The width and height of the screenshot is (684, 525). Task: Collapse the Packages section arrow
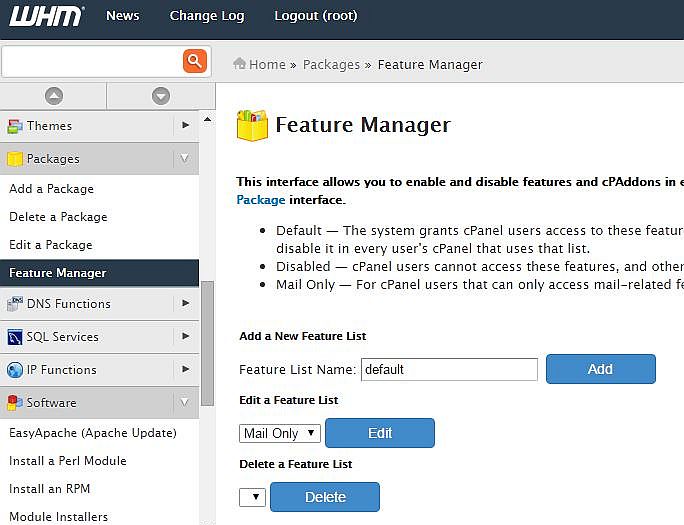pos(185,158)
